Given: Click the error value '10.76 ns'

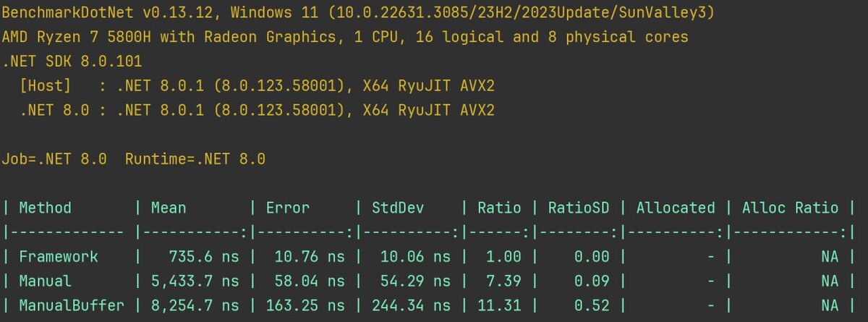Looking at the screenshot, I should click(x=309, y=257).
